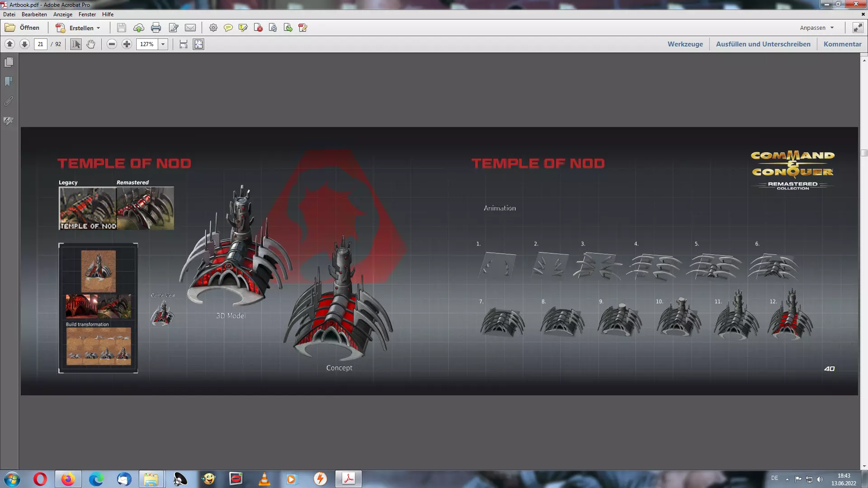Upload to cloud with the cloud arrow icon
The height and width of the screenshot is (488, 868).
point(139,28)
